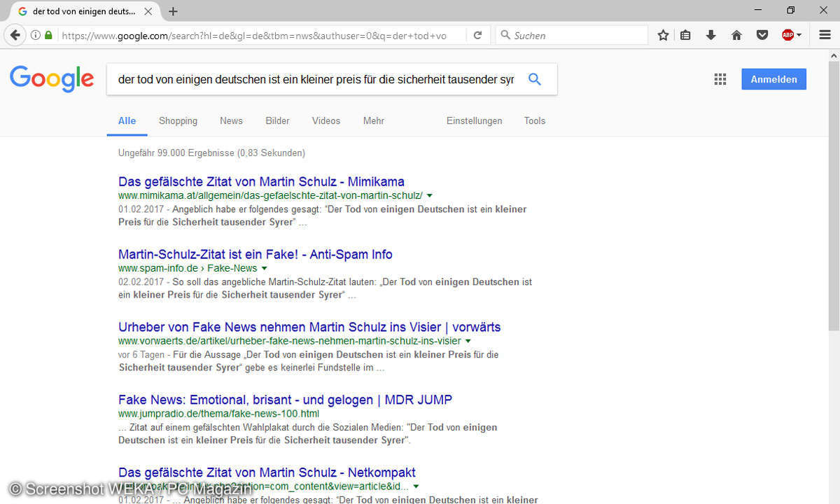Click the vor 6 Tagen vorwärts snippet
Viewport: 840px width, 504px height.
pos(308,361)
